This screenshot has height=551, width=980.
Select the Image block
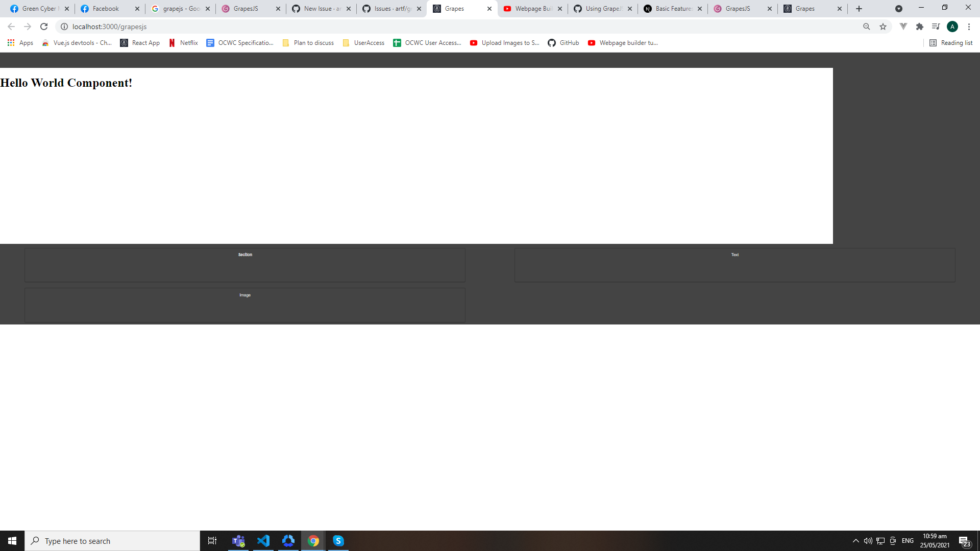[x=245, y=305]
